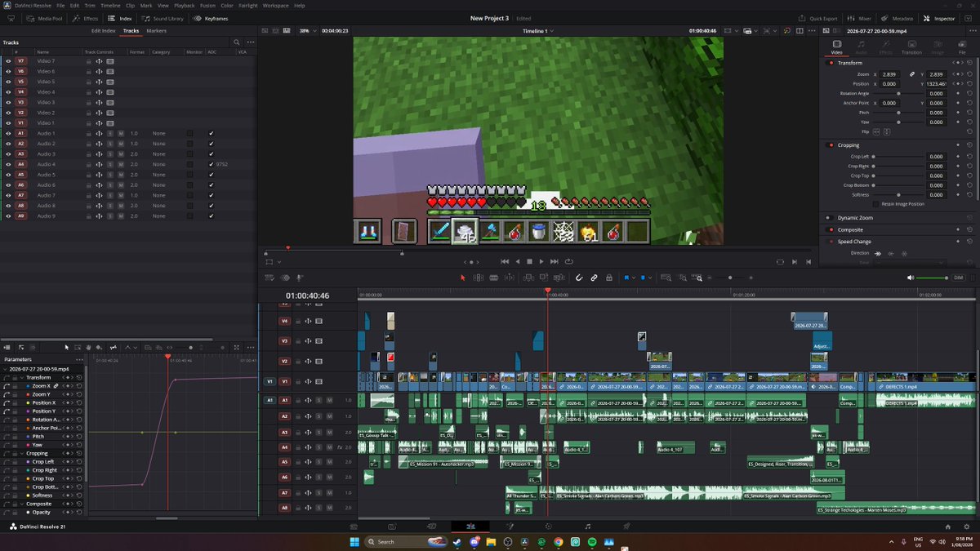
Task: Toggle the magnet snapping icon
Action: (x=579, y=278)
